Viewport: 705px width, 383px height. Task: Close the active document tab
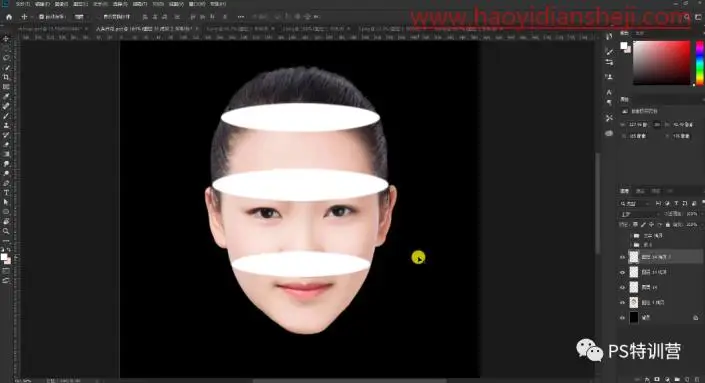(x=197, y=29)
